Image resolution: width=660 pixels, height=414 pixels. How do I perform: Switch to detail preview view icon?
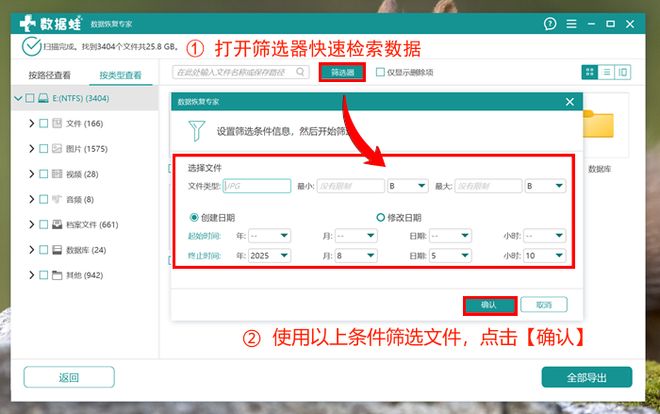[x=623, y=72]
